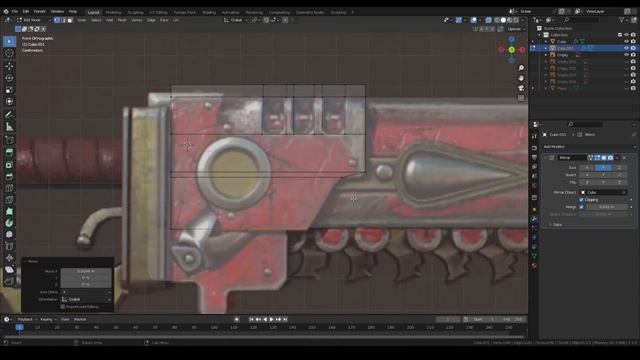Select the Move tool

[x=9, y=66]
